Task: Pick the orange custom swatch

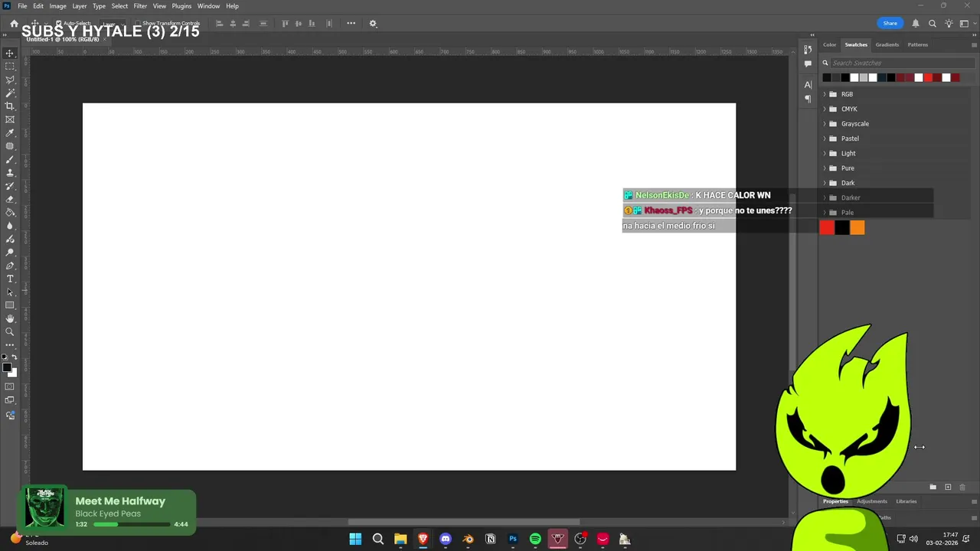Action: click(x=857, y=227)
